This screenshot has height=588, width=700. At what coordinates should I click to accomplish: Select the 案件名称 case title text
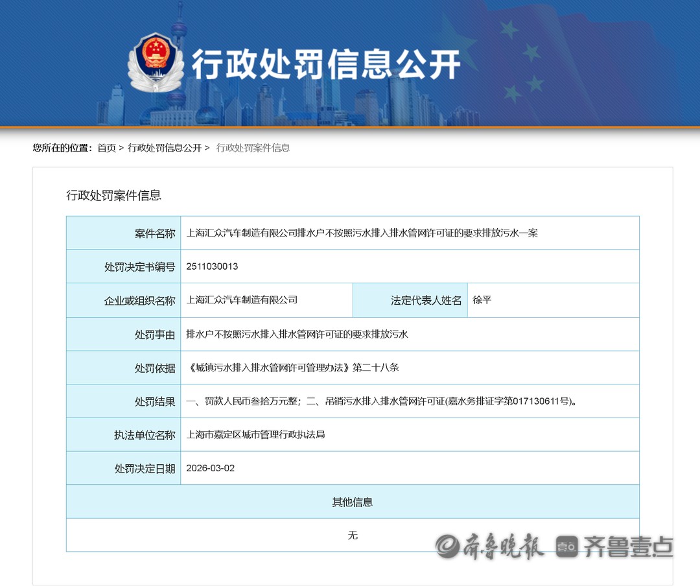[x=362, y=233]
